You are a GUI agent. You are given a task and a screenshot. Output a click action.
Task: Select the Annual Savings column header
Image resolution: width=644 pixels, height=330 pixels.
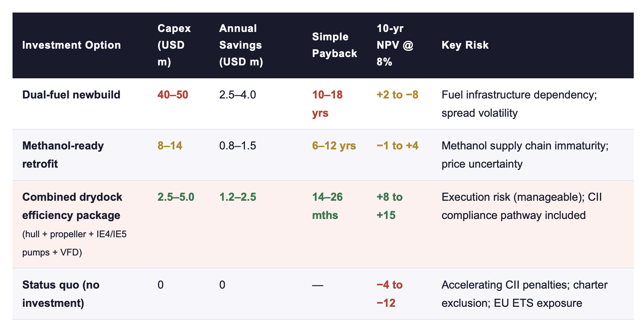pyautogui.click(x=241, y=45)
